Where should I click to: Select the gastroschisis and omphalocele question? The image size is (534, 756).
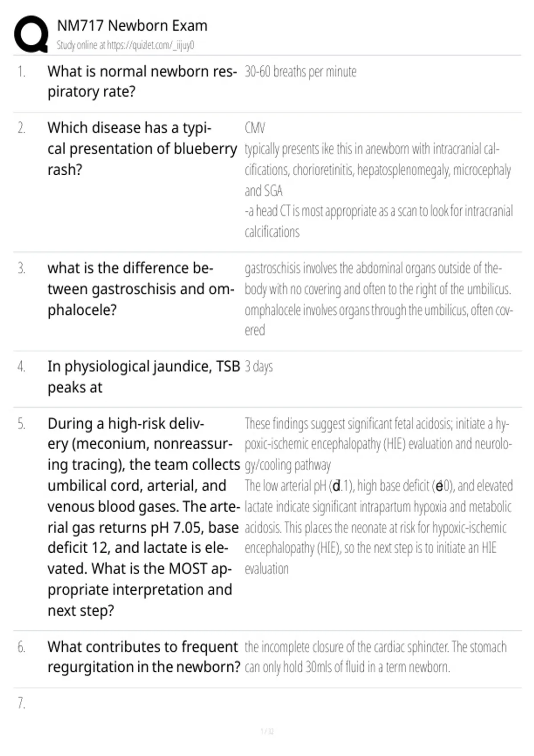(141, 289)
